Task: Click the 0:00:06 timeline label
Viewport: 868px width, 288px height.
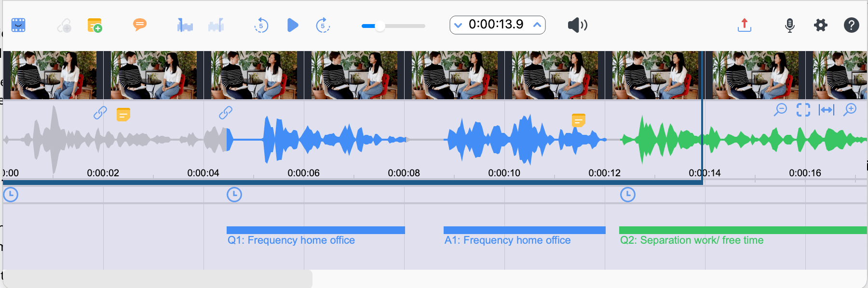Action: 304,173
